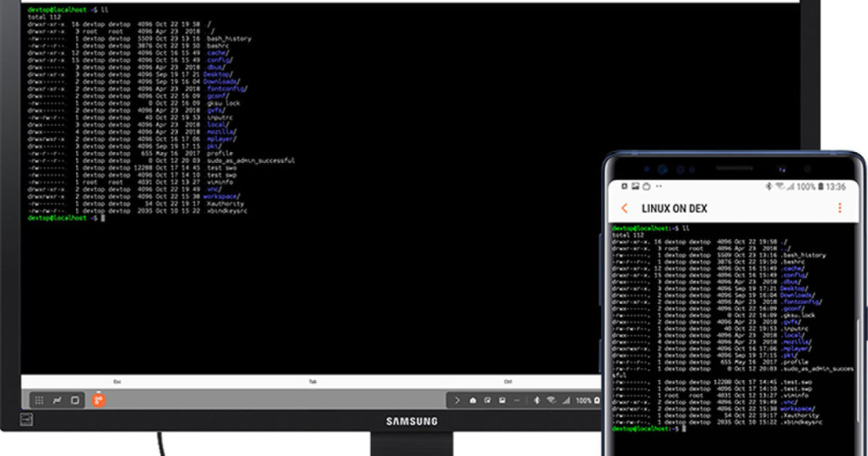Screen dimensions: 868x456
Task: Tap the battery icon in phone status bar
Action: click(x=820, y=187)
